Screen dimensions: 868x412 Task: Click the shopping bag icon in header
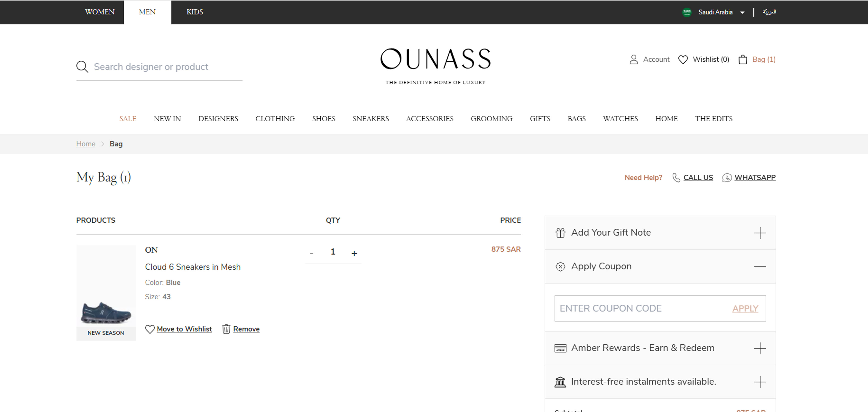coord(743,60)
